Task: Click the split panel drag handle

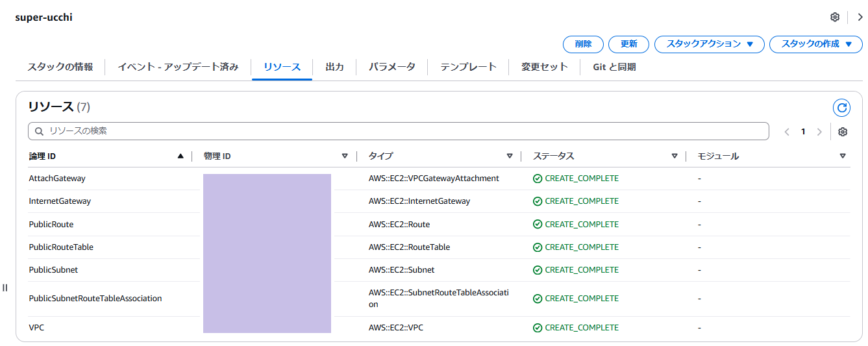Action: click(5, 288)
